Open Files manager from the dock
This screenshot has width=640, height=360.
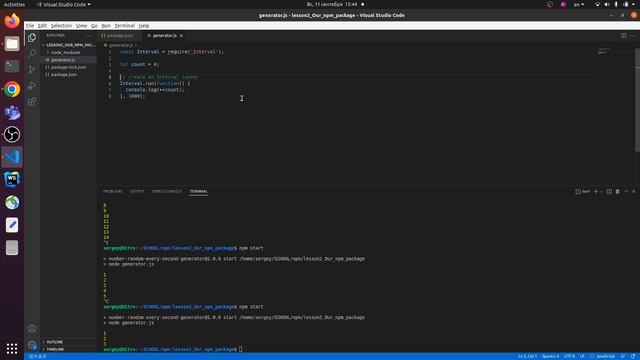click(x=12, y=44)
